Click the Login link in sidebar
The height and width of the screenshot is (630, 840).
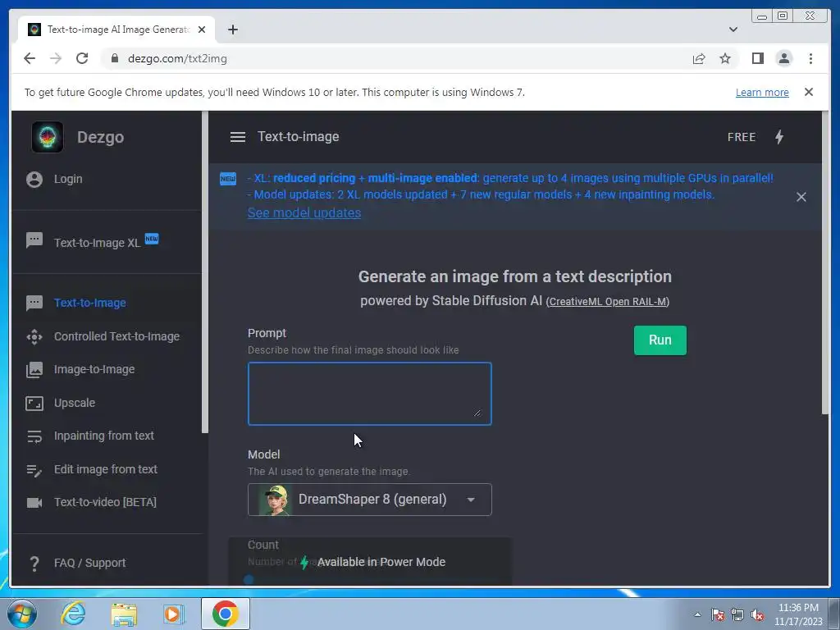click(x=68, y=179)
